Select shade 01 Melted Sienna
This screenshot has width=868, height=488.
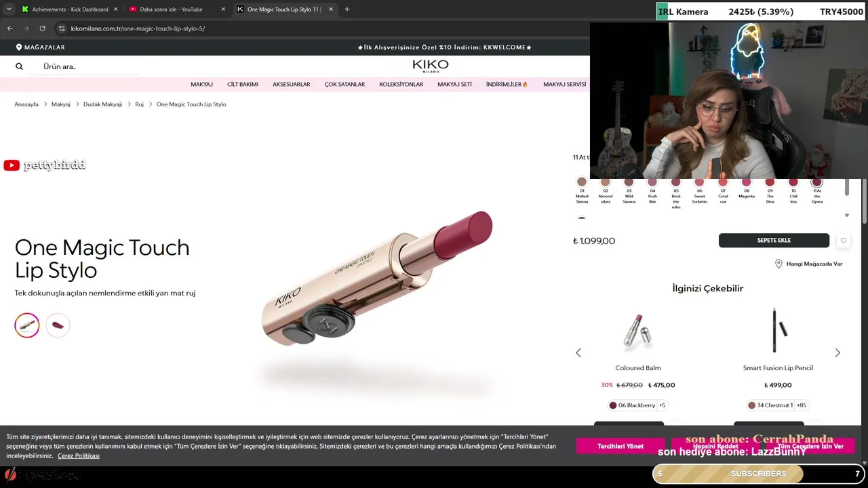[582, 182]
